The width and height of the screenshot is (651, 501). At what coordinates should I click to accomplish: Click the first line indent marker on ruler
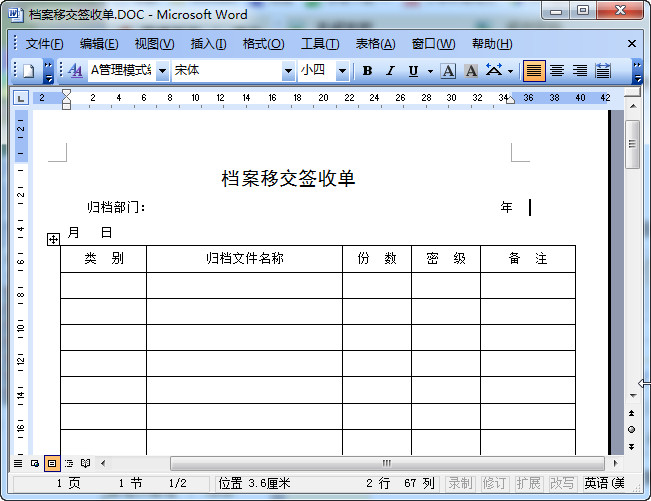click(x=66, y=93)
